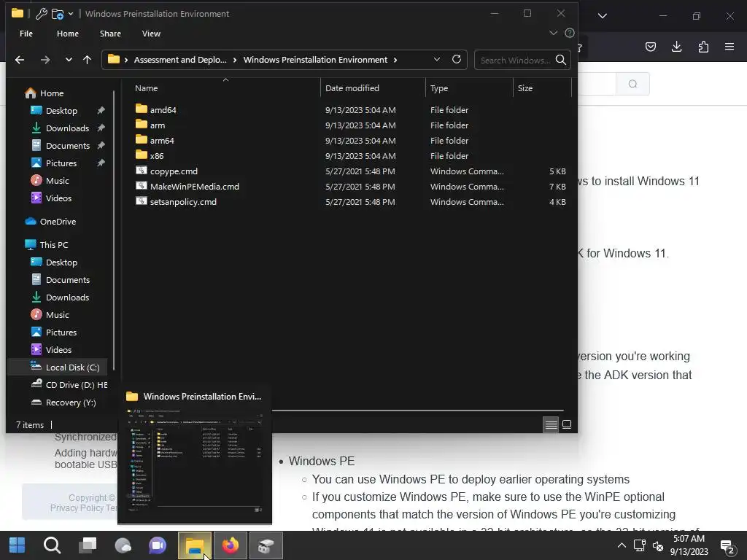747x560 pixels.
Task: Select the x86 folder
Action: click(157, 156)
